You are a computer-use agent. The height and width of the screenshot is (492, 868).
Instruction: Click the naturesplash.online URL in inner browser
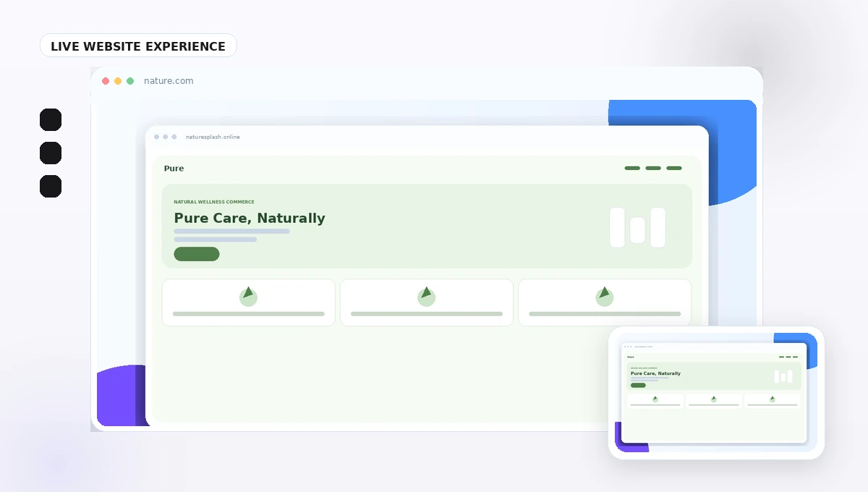213,137
